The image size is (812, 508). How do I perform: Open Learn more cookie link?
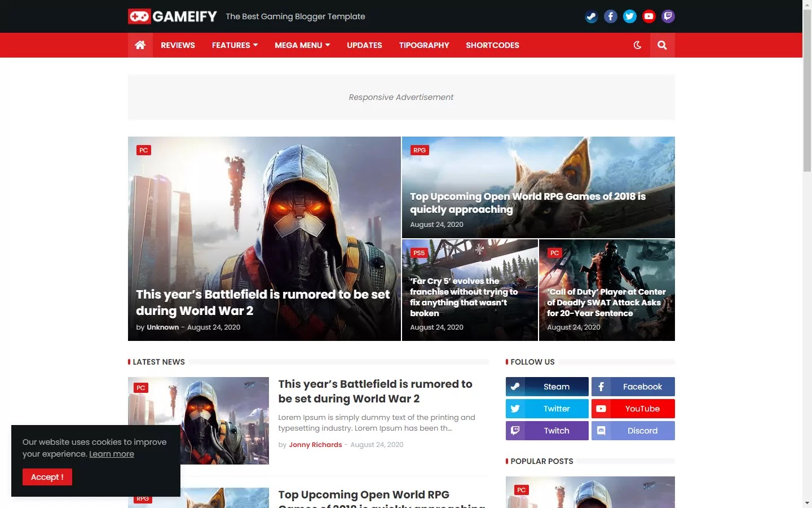pos(112,454)
